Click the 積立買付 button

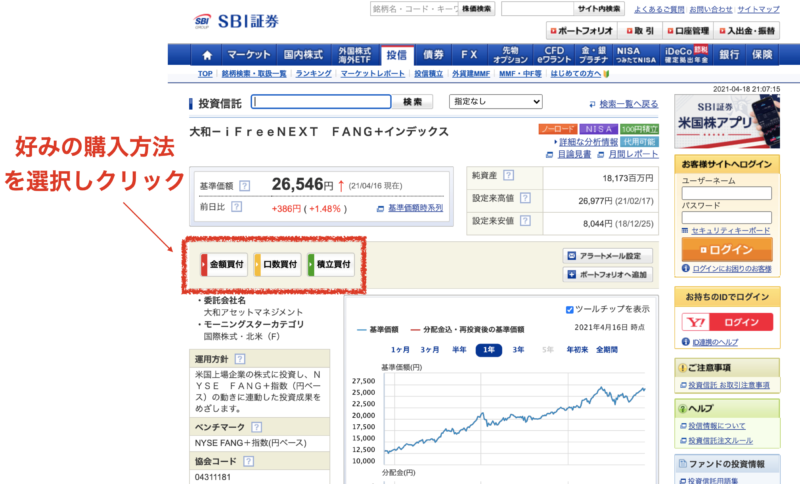pyautogui.click(x=331, y=264)
